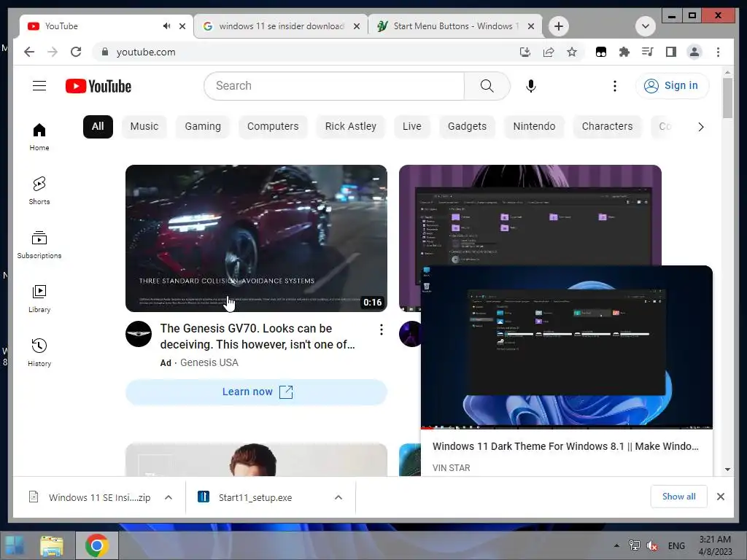Select the All category chip
Viewport: 747px width, 560px height.
click(98, 127)
